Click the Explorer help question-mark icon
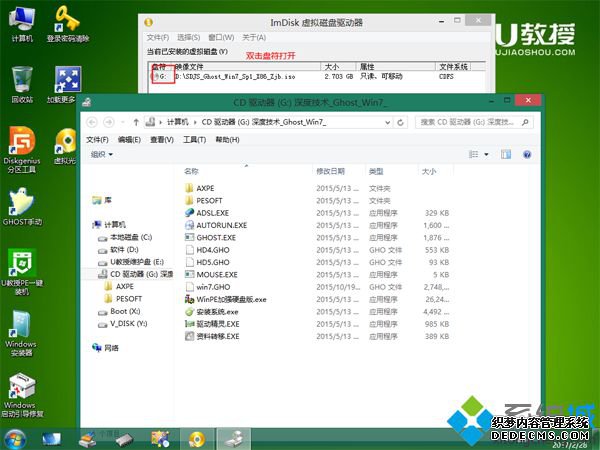The width and height of the screenshot is (600, 450). pos(527,155)
